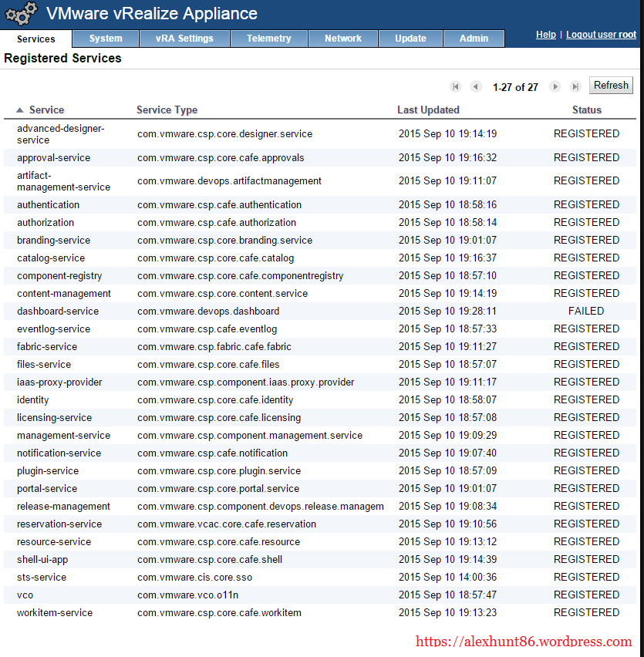Screen dimensions: 644x657
Task: Select notification-service in the list
Action: [x=59, y=453]
